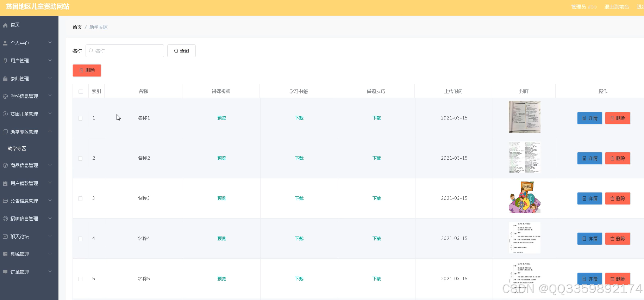The width and height of the screenshot is (644, 300).
Task: Click 管理员 abo in top bar
Action: pos(584,7)
